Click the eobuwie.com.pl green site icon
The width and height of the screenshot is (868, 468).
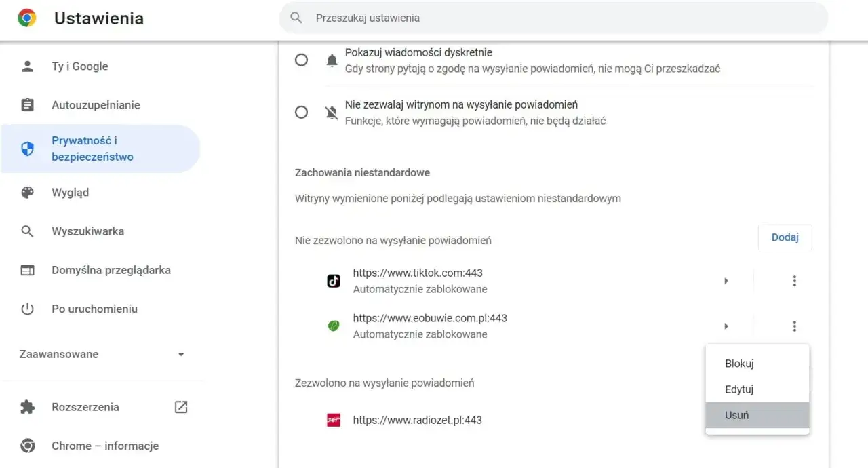[x=333, y=326]
